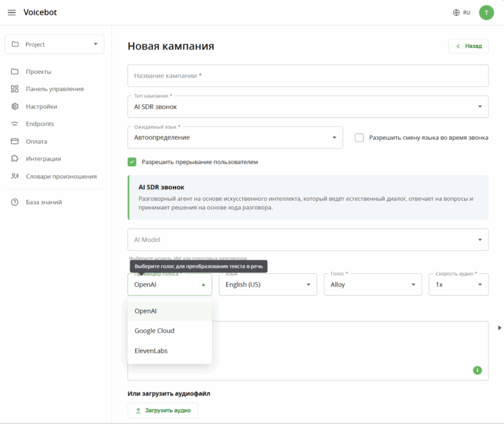Open the user avatar T menu

point(486,12)
